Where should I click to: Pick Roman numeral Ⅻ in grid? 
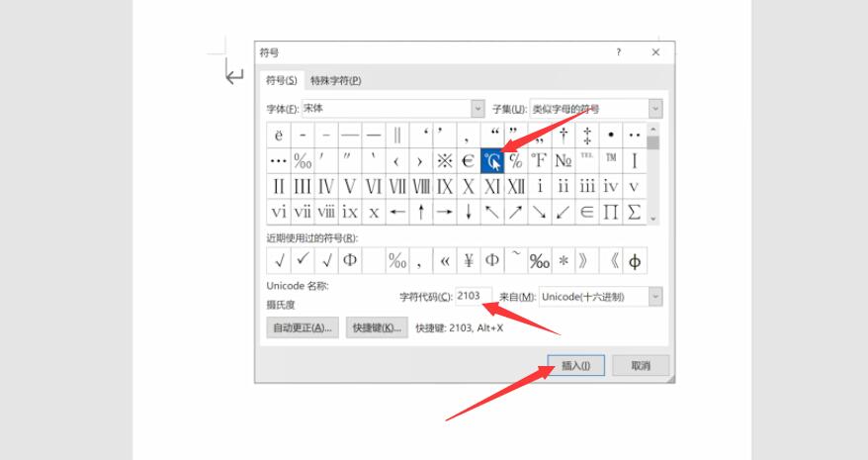[x=516, y=186]
